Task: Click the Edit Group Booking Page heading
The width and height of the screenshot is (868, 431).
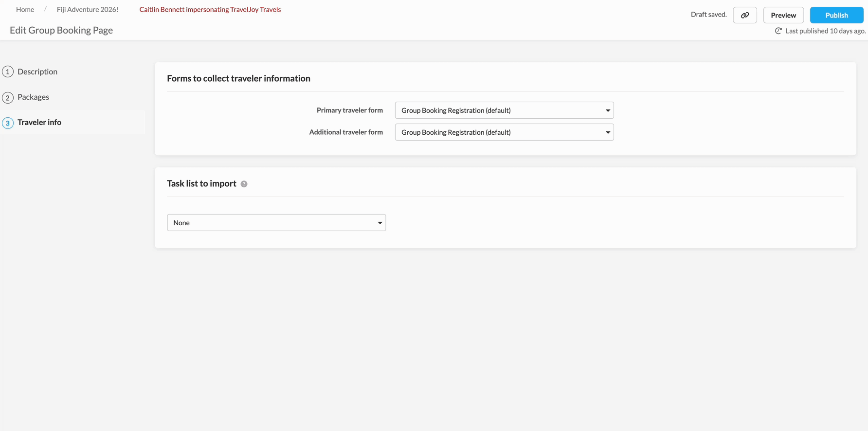Action: click(61, 30)
